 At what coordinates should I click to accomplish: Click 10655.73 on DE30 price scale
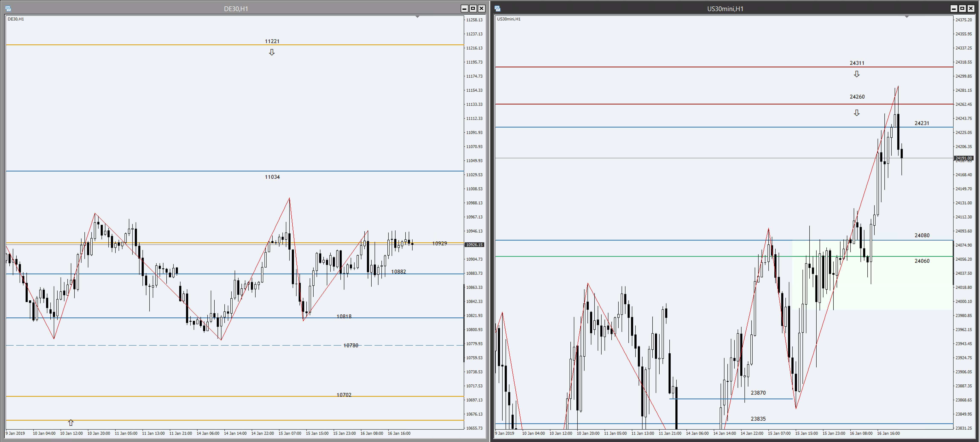474,428
